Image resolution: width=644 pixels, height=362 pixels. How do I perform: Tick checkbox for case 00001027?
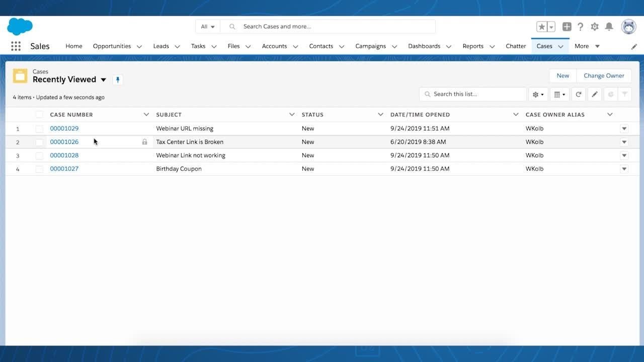click(39, 169)
